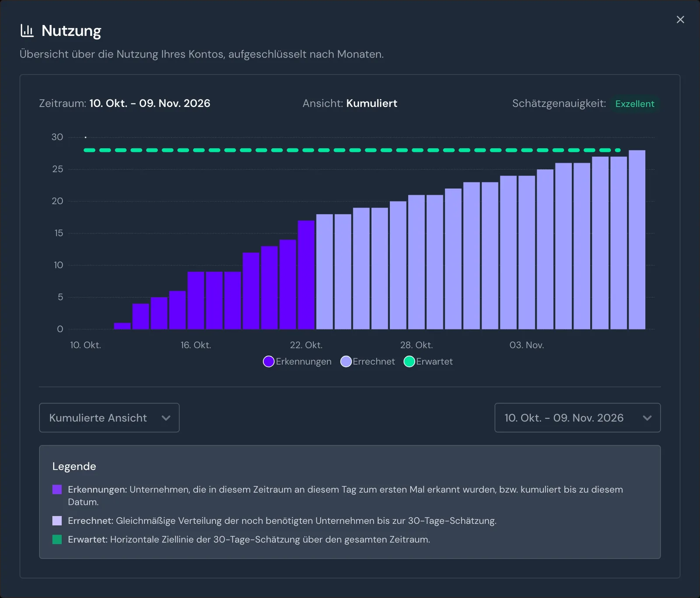Click the 28. Okt. x-axis label
The height and width of the screenshot is (598, 700).
(416, 345)
